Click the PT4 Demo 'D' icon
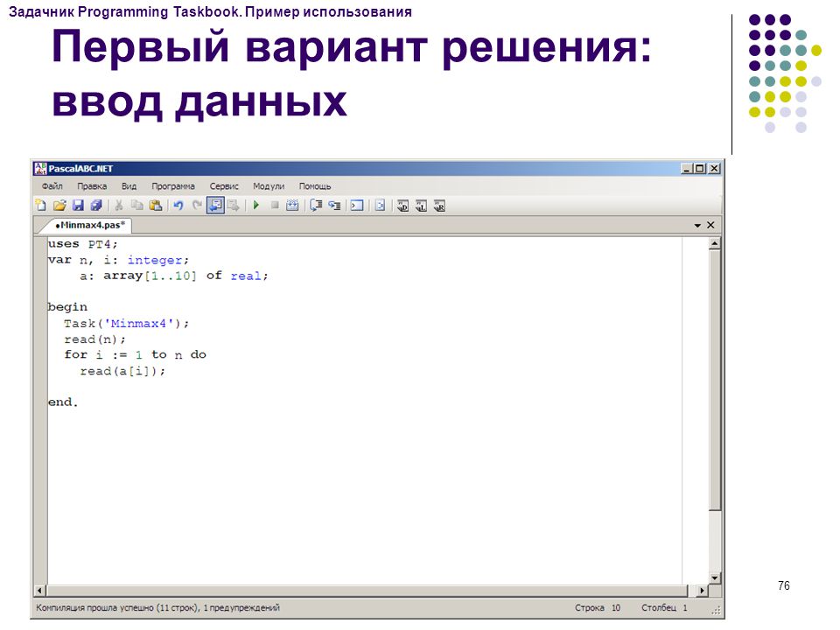 coord(402,206)
